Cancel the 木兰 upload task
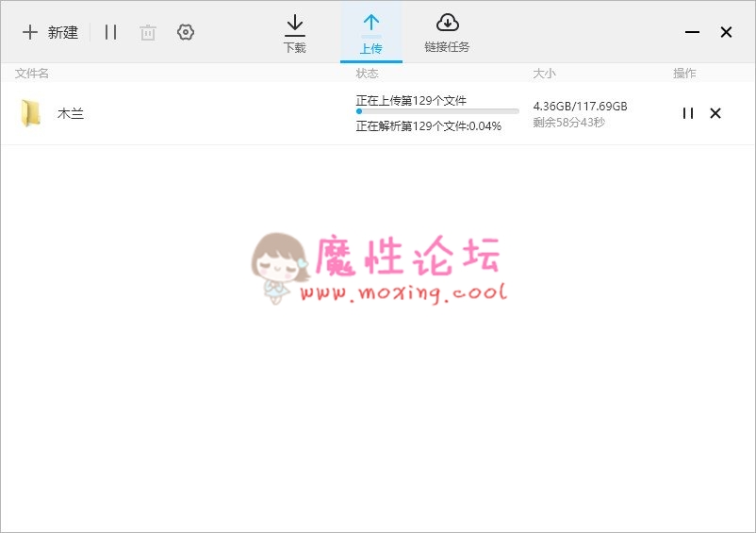The image size is (756, 533). coord(715,113)
